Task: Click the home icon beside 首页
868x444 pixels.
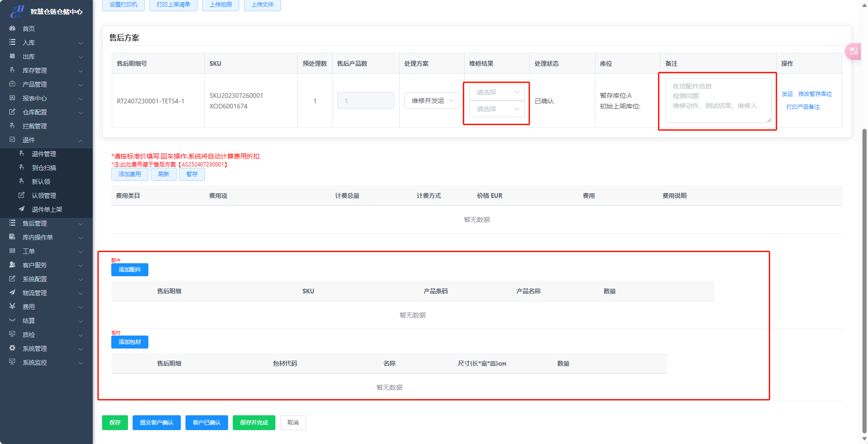Action: 13,28
